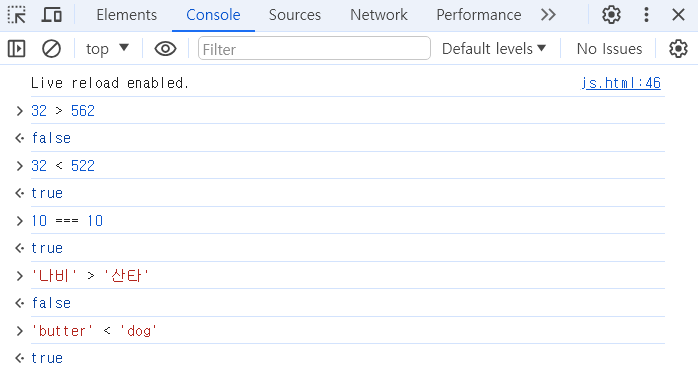Click the No Issues button

point(609,49)
